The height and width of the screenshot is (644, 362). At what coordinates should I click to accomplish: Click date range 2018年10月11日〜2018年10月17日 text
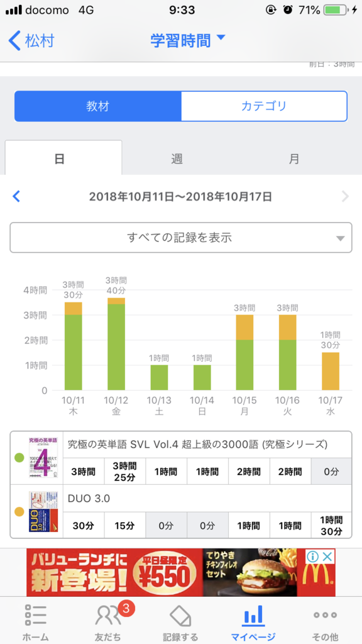pos(180,197)
